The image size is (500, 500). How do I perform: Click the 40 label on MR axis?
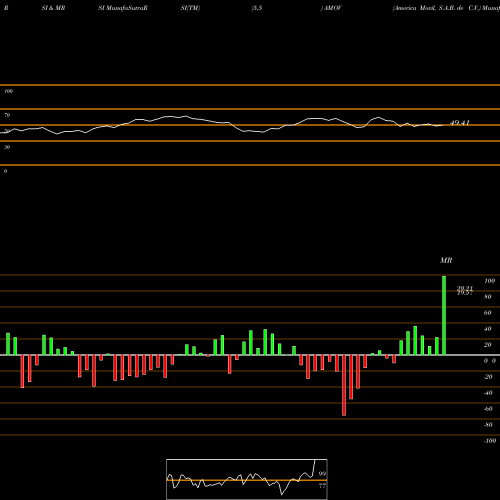click(x=488, y=329)
